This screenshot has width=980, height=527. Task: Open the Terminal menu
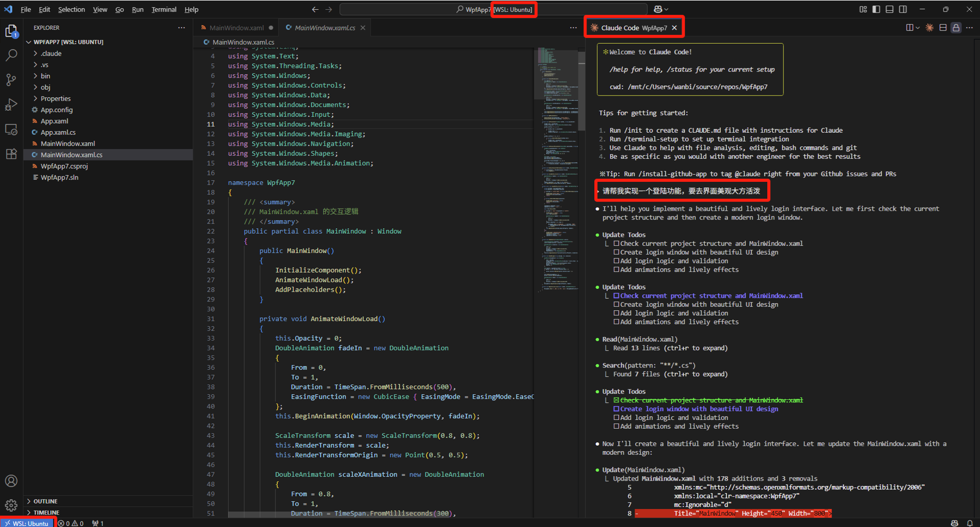164,9
